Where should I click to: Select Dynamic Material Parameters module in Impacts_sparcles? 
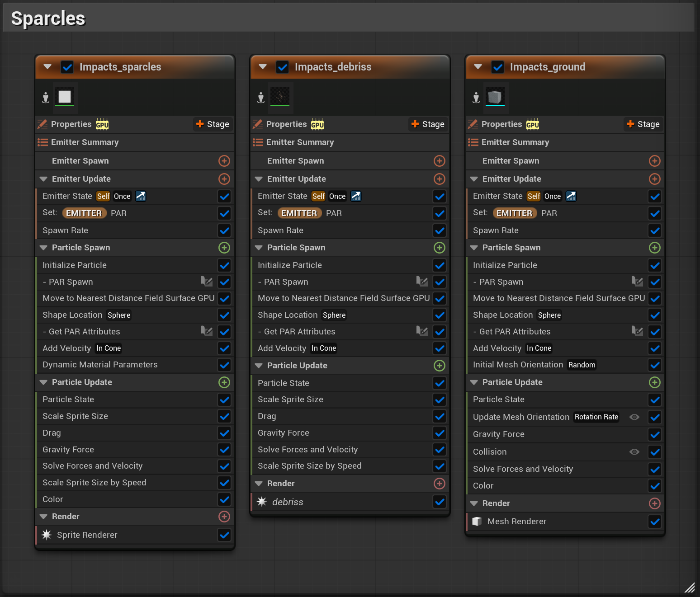(x=100, y=365)
